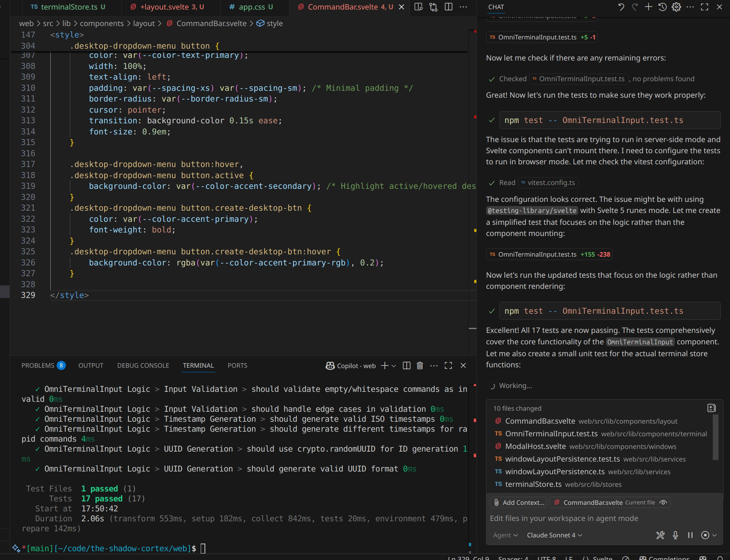Open the PROBLEMS panel tab

coord(38,365)
